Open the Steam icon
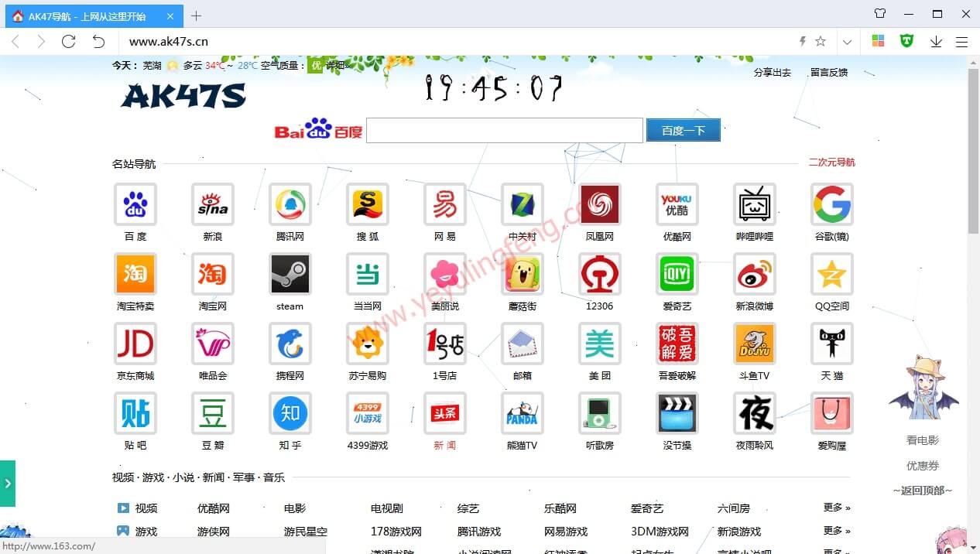 click(290, 274)
